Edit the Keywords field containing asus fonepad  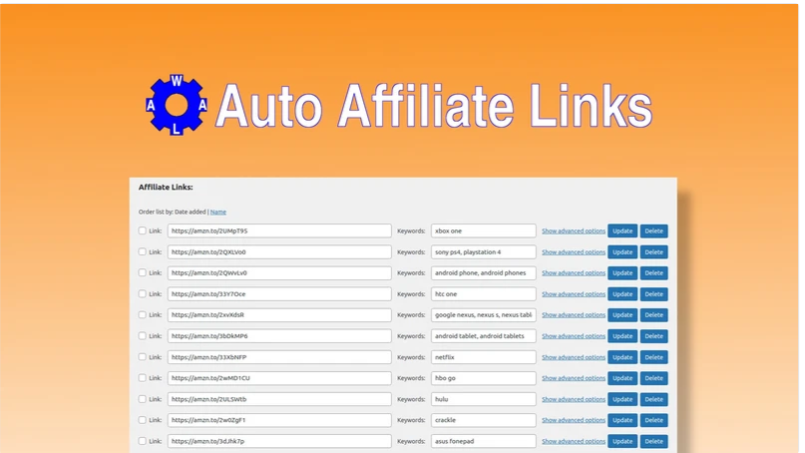(x=484, y=441)
